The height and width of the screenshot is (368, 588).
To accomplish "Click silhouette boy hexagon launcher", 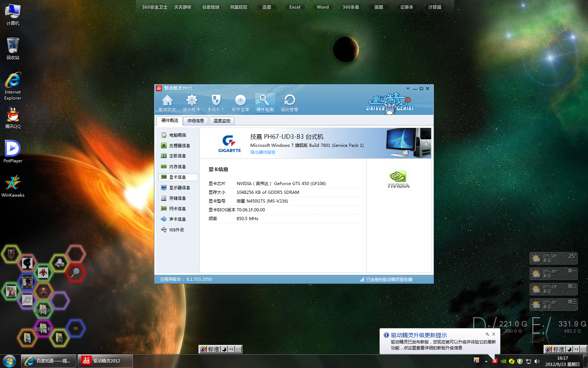I will tap(27, 263).
